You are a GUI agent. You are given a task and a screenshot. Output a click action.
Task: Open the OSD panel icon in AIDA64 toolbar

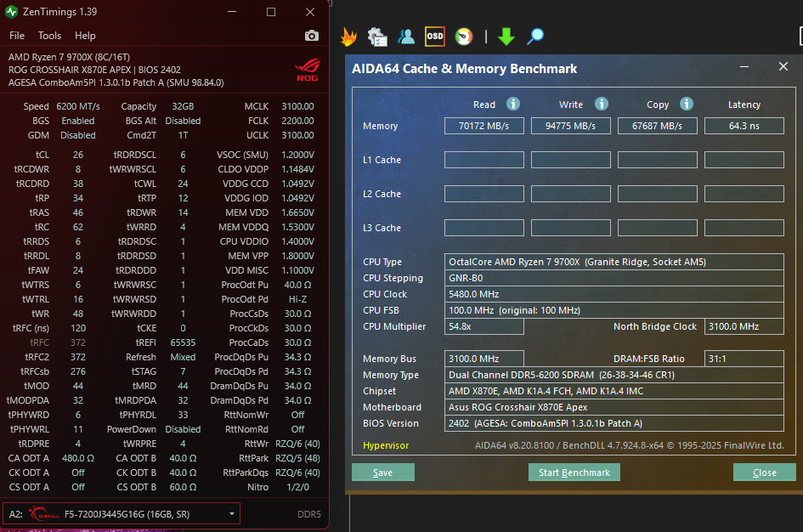(x=435, y=37)
